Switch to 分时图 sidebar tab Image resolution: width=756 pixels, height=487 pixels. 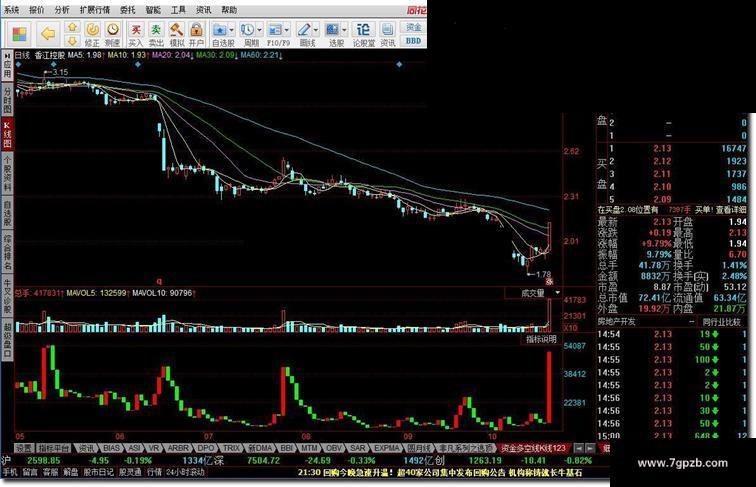[x=7, y=100]
